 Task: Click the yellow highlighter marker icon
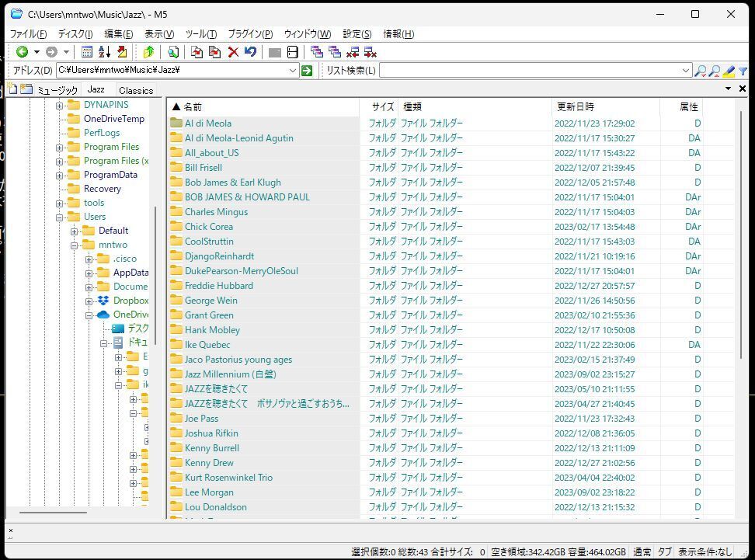tap(729, 71)
